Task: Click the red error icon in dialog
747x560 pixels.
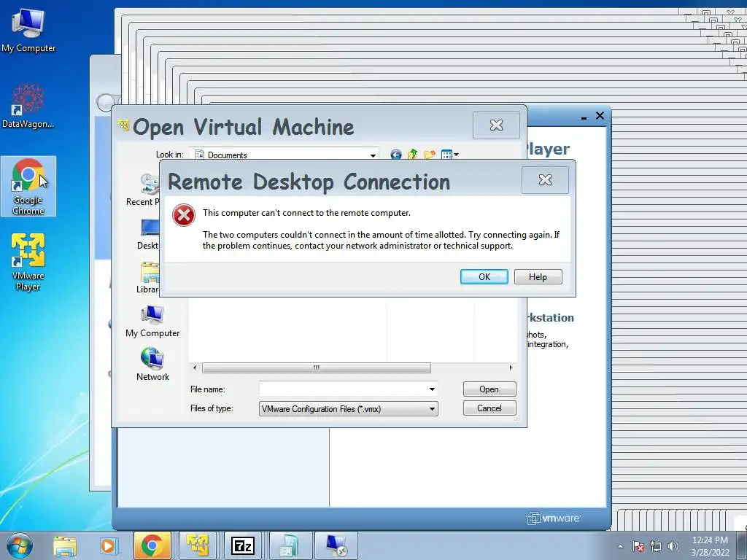Action: coord(183,215)
